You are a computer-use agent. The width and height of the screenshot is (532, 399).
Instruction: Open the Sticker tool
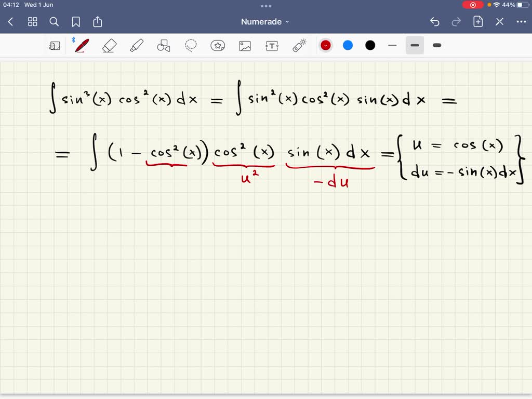218,45
